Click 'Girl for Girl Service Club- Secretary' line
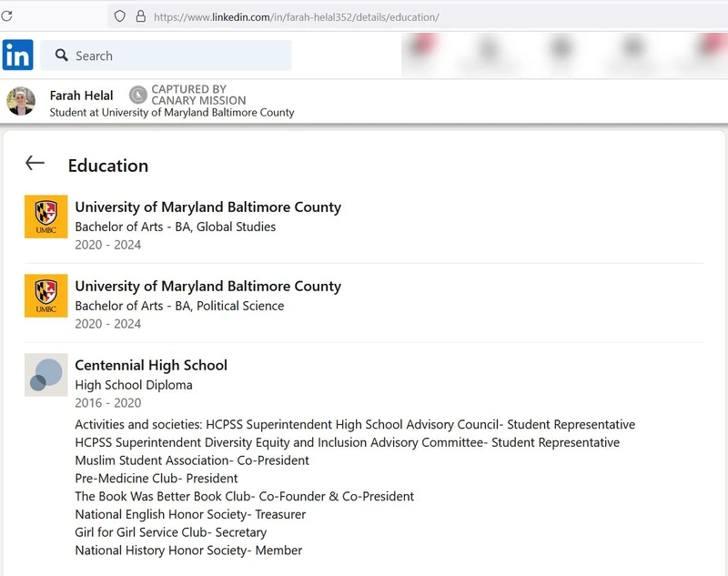 171,532
